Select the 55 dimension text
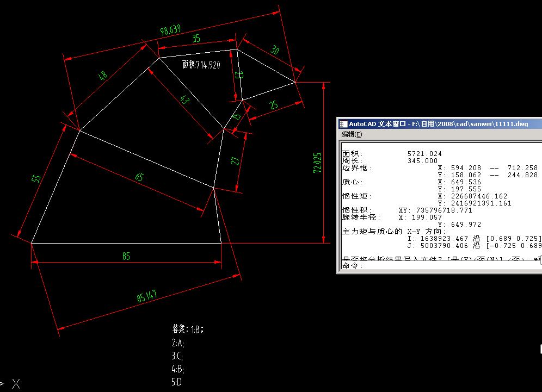This screenshot has height=392, width=542. click(36, 178)
